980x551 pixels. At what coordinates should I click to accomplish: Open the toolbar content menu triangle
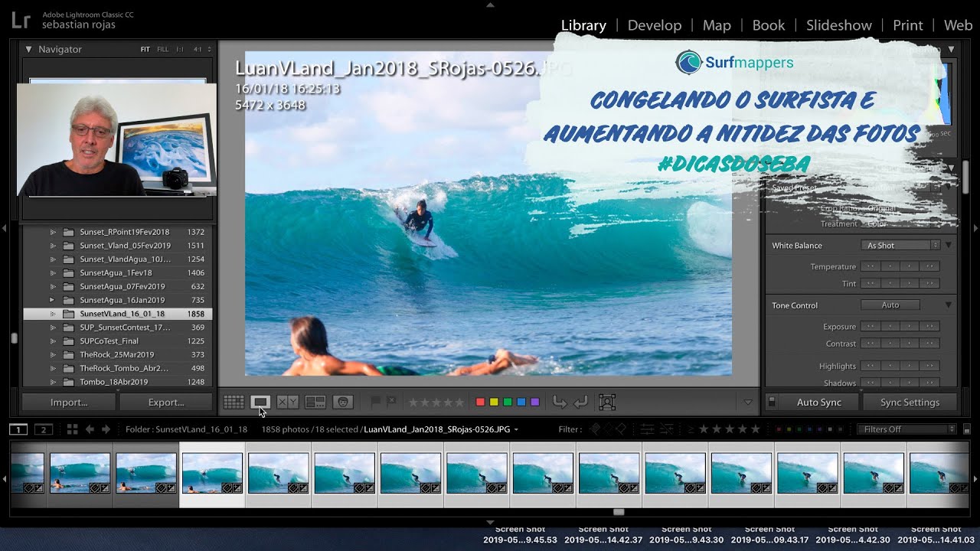[748, 403]
